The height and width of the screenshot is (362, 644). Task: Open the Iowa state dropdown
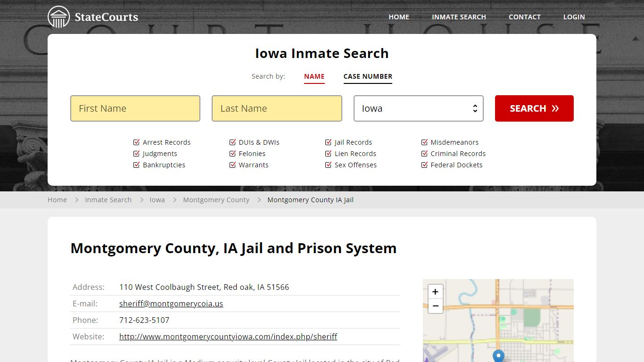point(419,108)
